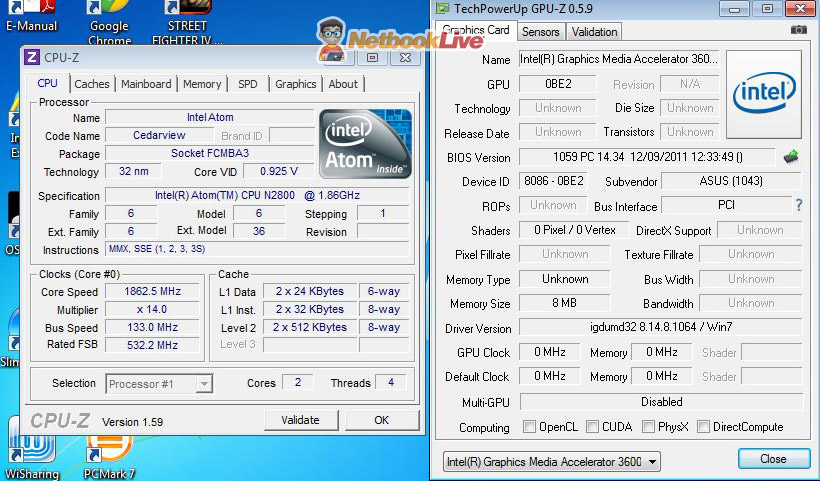Click the Bus Interface question mark icon
Image resolution: width=820 pixels, height=481 pixels.
pos(799,205)
